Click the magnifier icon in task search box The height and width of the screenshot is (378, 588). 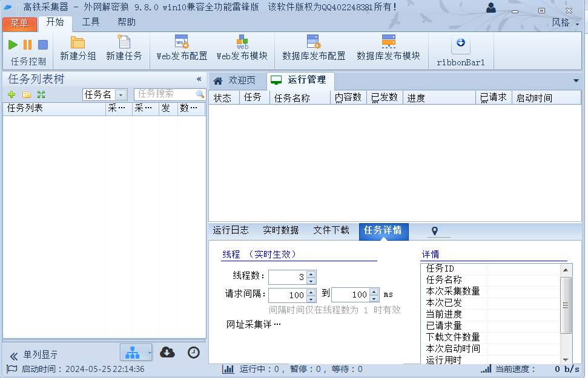(x=200, y=94)
